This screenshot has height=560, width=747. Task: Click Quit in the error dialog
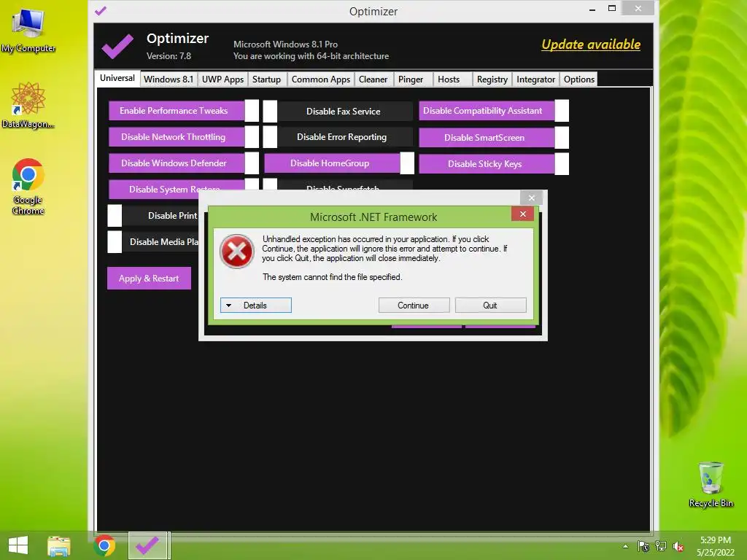click(491, 306)
